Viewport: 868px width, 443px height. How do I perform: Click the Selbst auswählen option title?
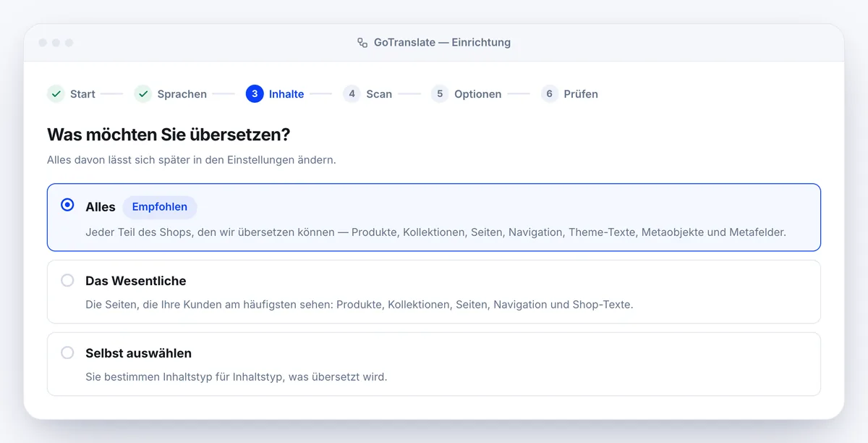139,353
